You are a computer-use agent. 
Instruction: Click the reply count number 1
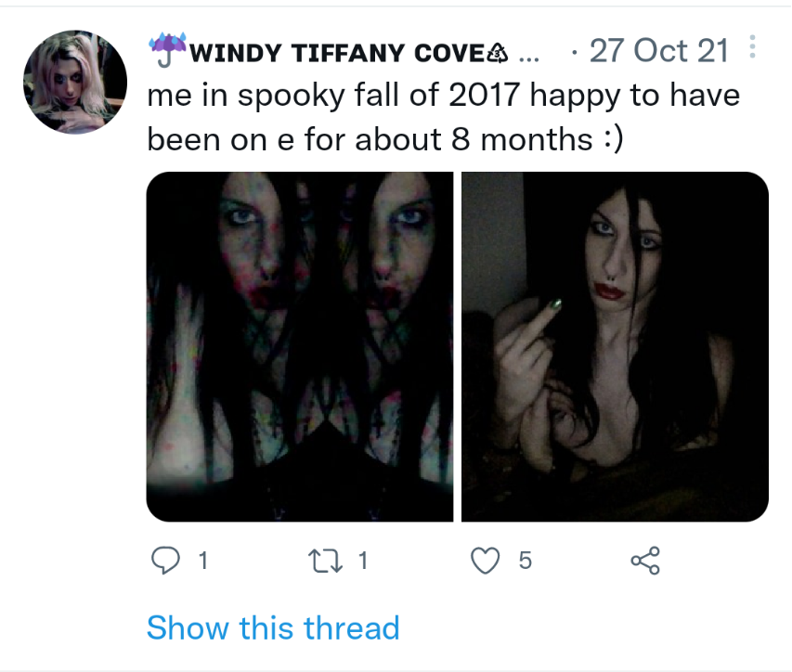pos(203,561)
